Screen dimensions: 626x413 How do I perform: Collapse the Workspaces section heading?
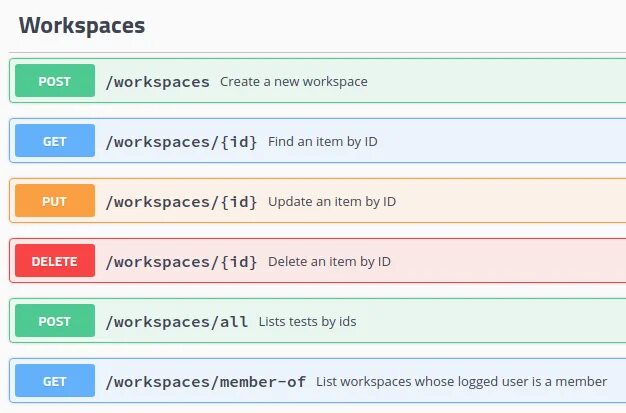coord(82,26)
